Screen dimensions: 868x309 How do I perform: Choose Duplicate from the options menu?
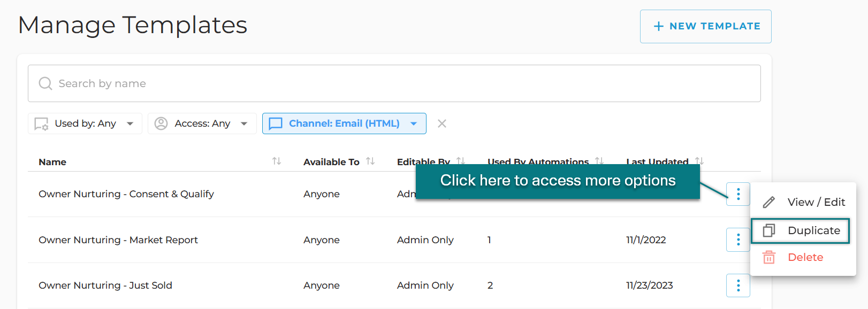(800, 230)
